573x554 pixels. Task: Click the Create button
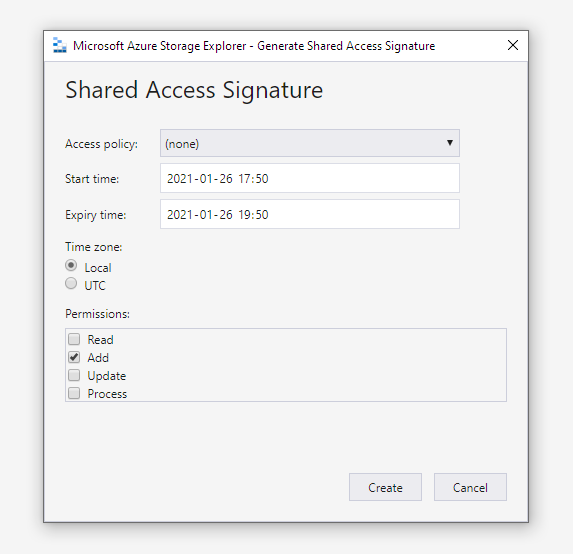385,487
